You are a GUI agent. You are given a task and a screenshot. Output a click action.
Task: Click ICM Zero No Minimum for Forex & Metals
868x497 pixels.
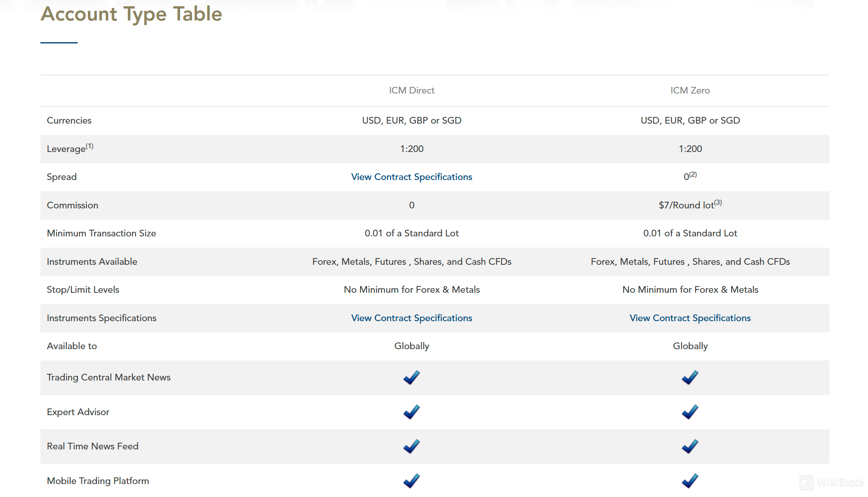(x=690, y=290)
